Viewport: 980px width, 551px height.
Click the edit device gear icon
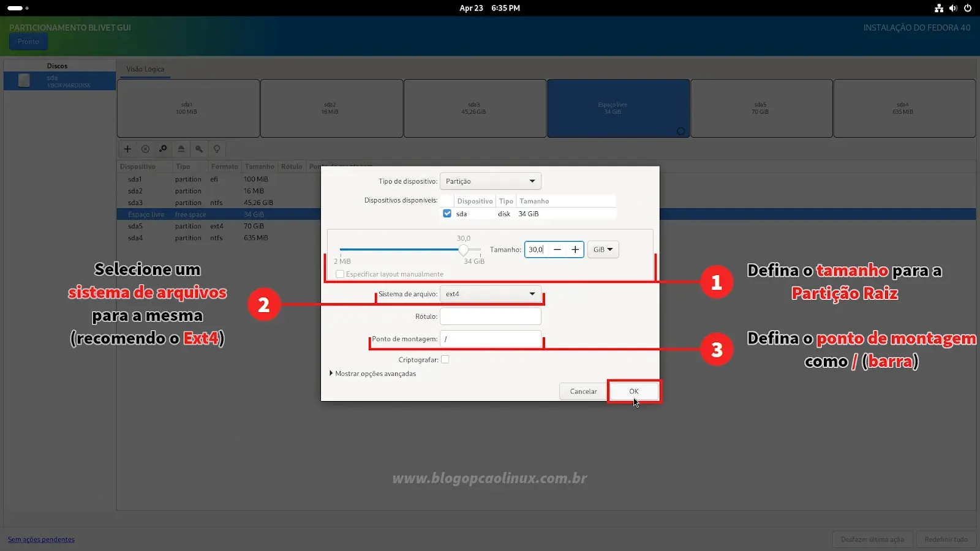[x=163, y=149]
